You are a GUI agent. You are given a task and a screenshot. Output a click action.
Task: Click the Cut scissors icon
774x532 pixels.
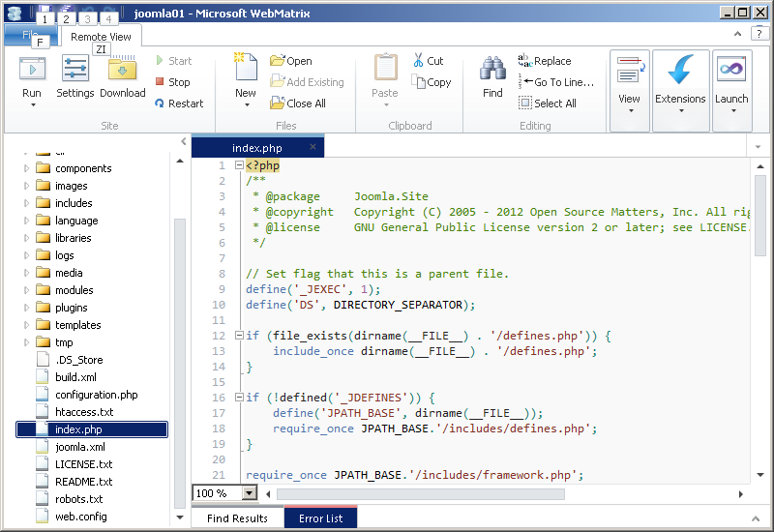pyautogui.click(x=419, y=61)
